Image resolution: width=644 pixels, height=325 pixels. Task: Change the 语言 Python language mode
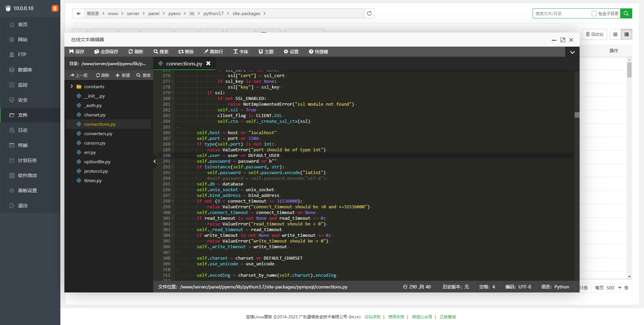555,287
